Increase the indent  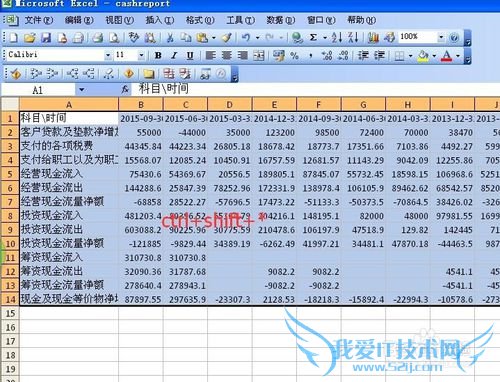tap(379, 55)
